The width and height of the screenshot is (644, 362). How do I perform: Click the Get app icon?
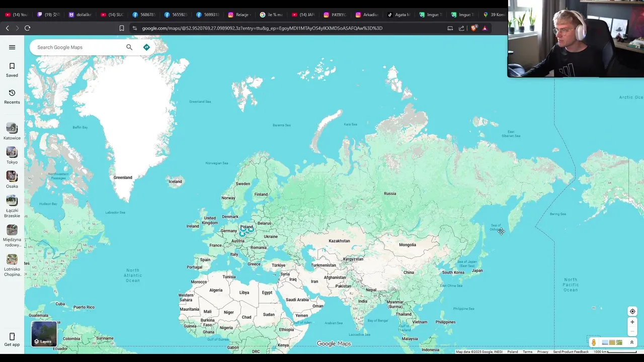pyautogui.click(x=12, y=339)
